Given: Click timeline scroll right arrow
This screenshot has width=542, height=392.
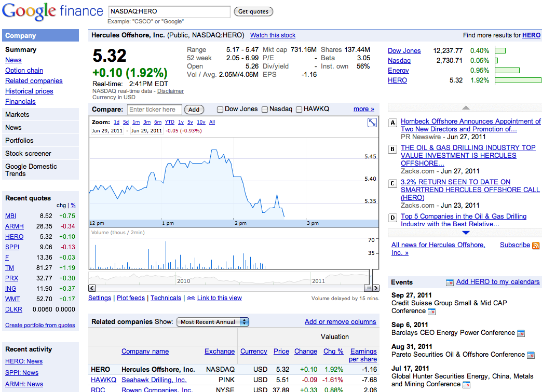Looking at the screenshot, I should [x=376, y=288].
